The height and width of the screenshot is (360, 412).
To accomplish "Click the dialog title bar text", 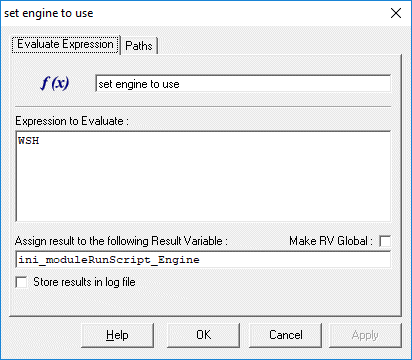I will pos(49,13).
